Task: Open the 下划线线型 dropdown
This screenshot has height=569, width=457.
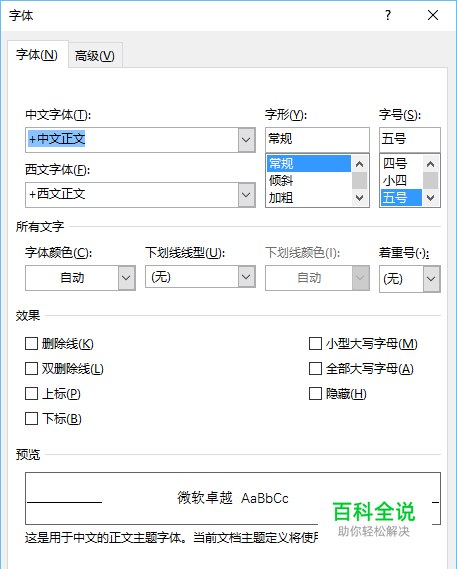Action: [246, 277]
